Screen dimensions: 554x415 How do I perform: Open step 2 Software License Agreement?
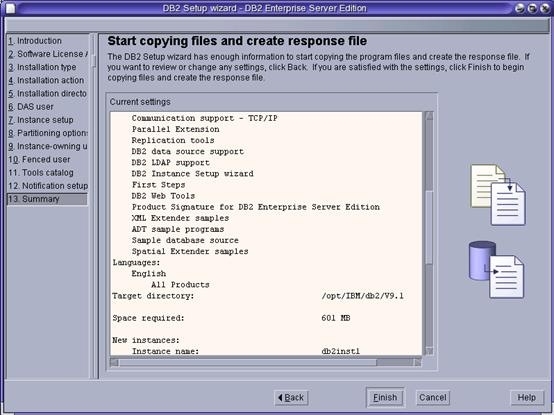[48, 54]
